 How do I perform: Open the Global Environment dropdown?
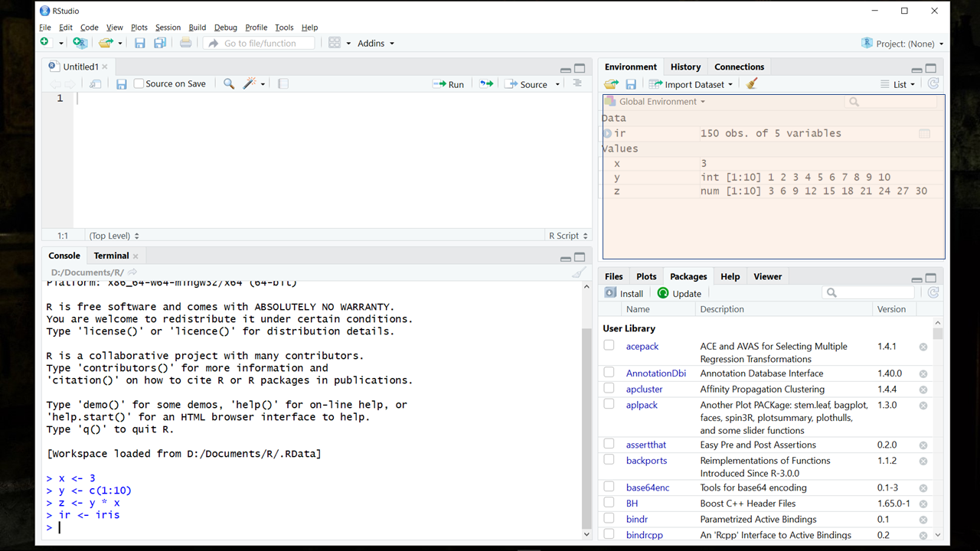pyautogui.click(x=655, y=101)
